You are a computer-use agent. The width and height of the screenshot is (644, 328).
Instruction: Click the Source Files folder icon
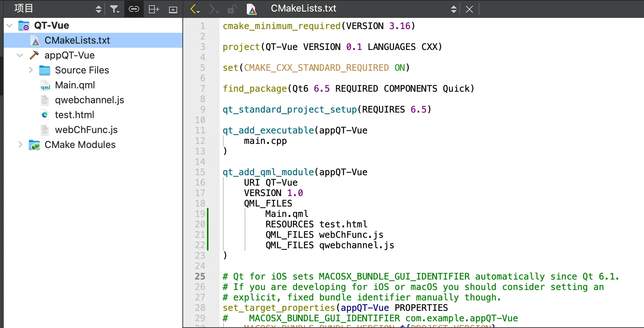pos(45,70)
